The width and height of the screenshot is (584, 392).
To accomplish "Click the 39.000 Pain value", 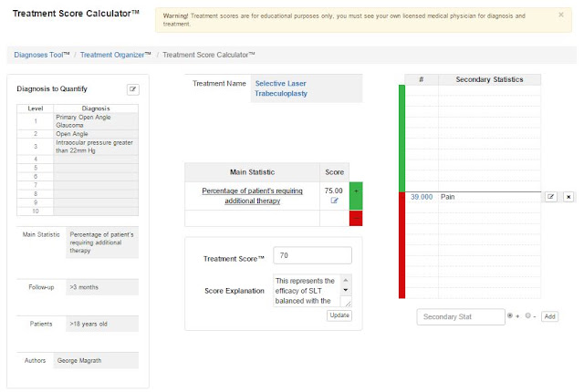I will pos(422,197).
